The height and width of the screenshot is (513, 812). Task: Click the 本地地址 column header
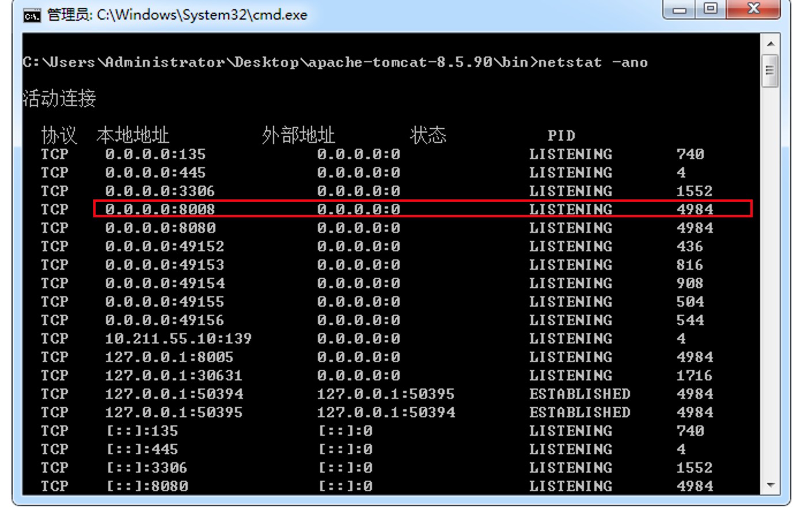pyautogui.click(x=132, y=135)
